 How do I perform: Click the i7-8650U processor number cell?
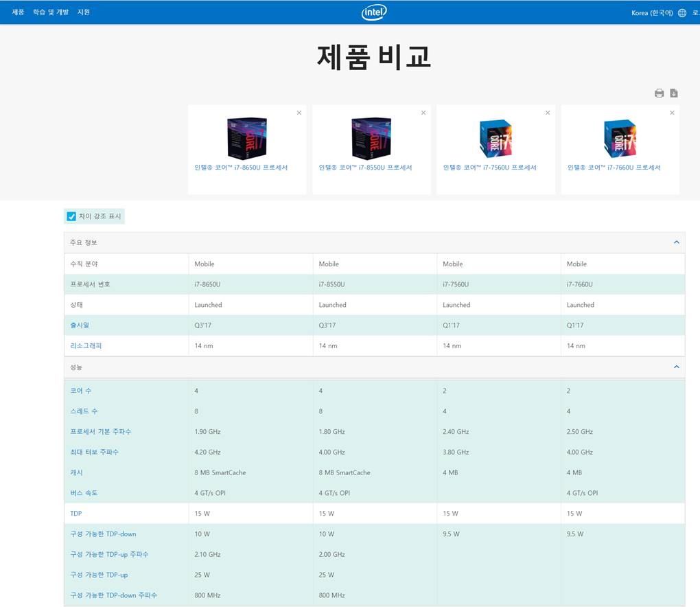207,284
